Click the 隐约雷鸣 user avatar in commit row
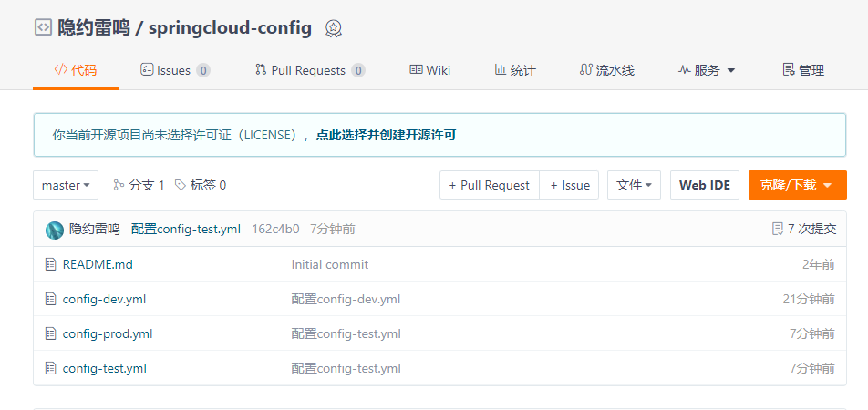The width and height of the screenshot is (868, 410). click(55, 230)
